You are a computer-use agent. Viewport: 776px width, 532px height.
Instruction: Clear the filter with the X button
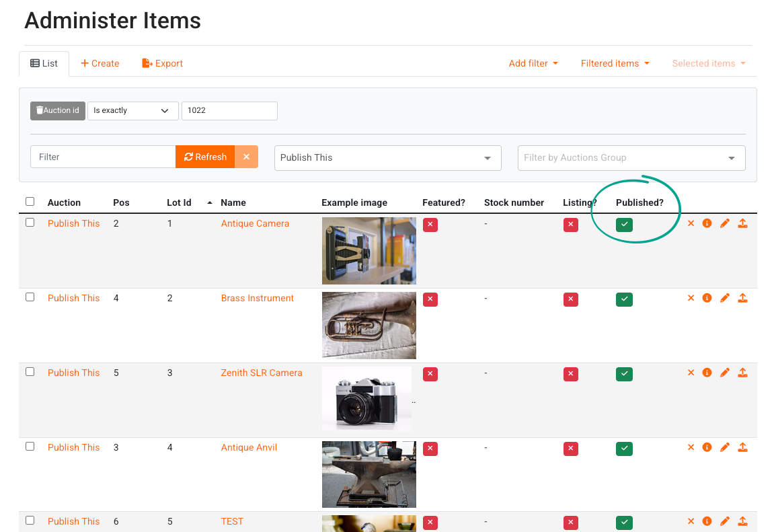[246, 157]
